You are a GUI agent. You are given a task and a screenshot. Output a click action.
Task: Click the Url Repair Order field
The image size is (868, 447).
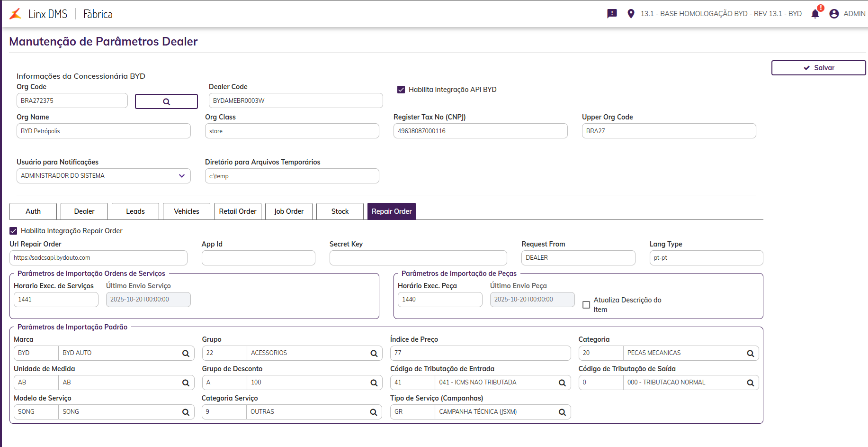tap(98, 258)
